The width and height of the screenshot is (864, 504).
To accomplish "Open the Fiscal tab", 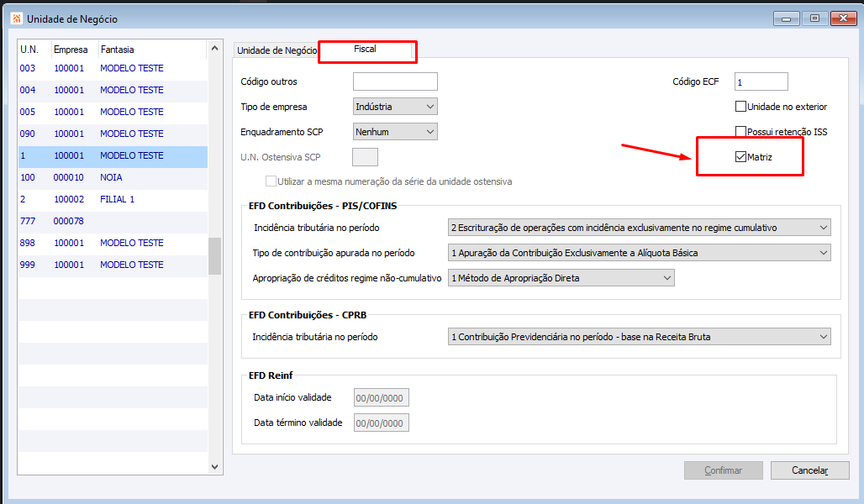I will point(366,49).
